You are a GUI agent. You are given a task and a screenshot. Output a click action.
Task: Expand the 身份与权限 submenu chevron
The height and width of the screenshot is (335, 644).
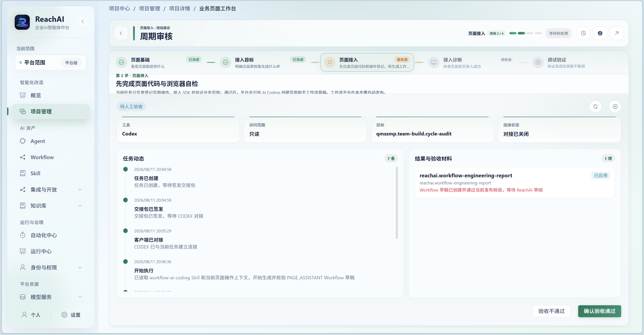tap(80, 267)
